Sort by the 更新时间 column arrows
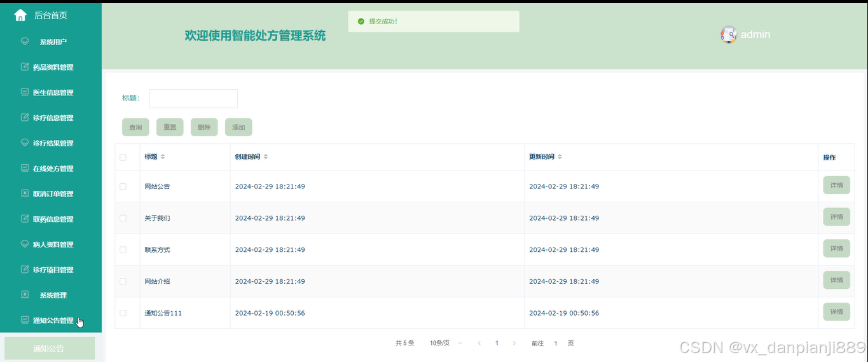 (560, 157)
